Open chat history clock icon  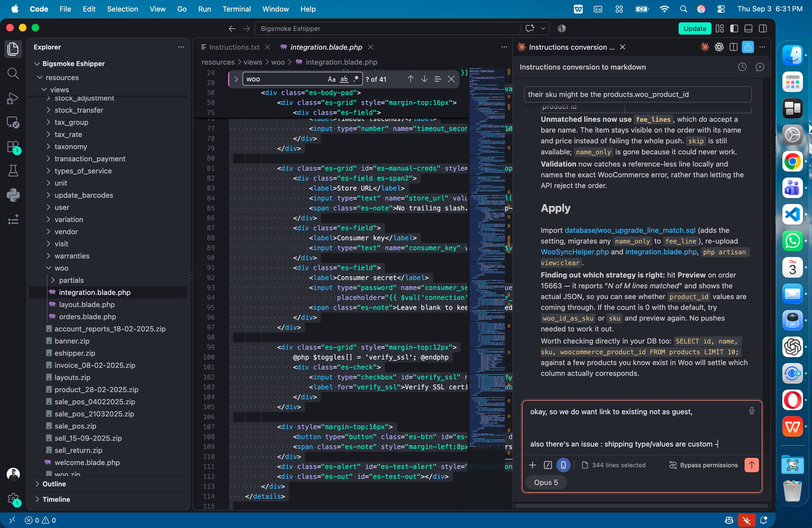(x=742, y=67)
